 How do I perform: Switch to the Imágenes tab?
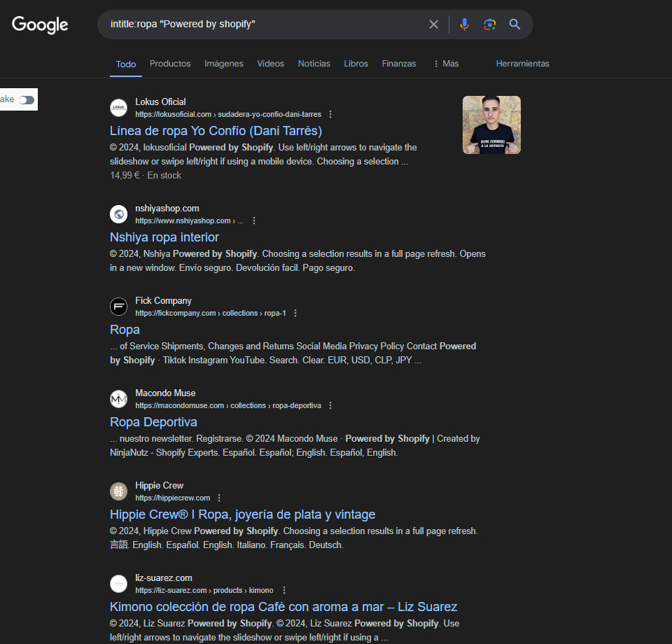click(x=223, y=64)
